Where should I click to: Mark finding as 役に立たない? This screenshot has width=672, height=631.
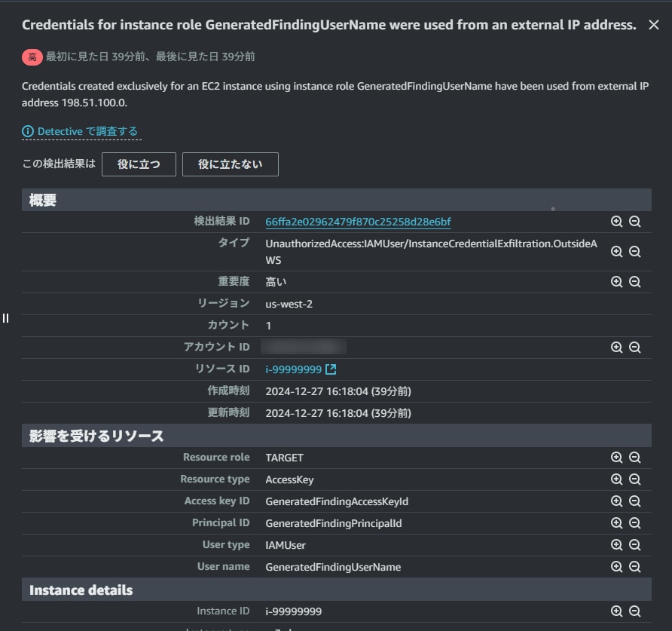(x=230, y=164)
